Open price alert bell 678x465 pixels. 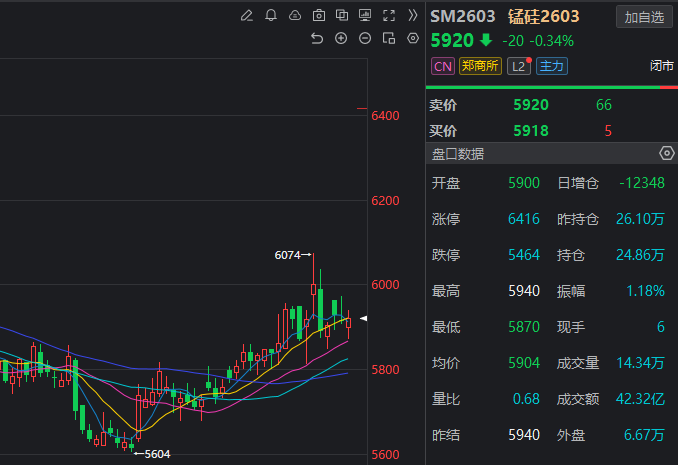271,16
